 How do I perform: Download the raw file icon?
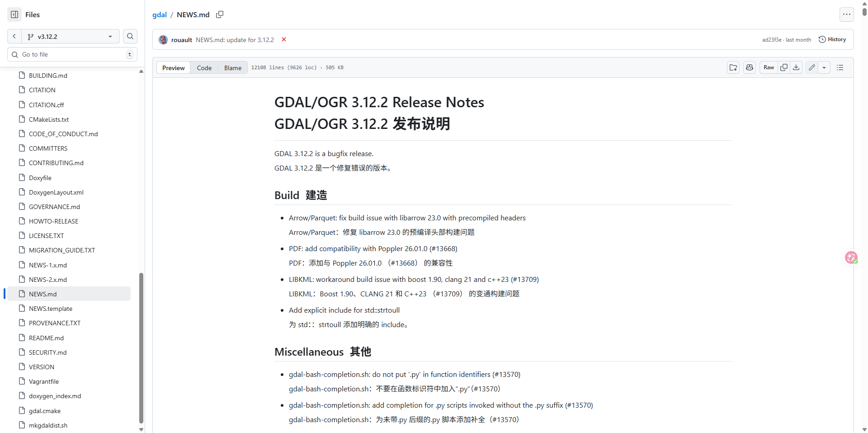796,67
